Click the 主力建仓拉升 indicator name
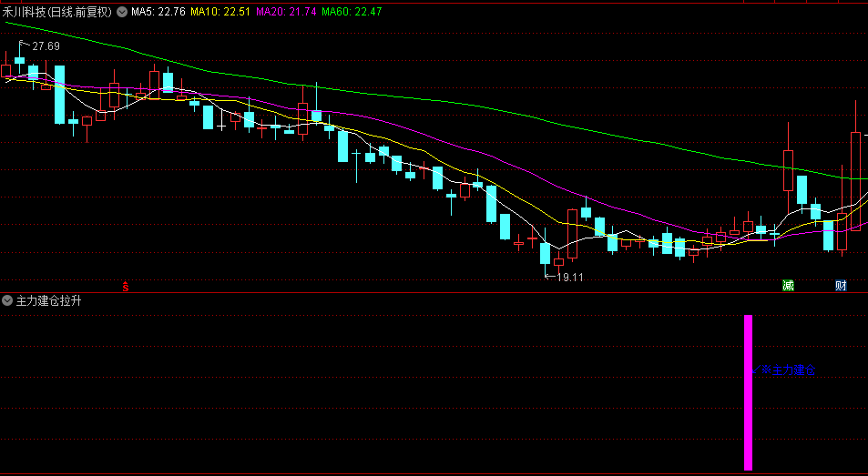 [48, 301]
